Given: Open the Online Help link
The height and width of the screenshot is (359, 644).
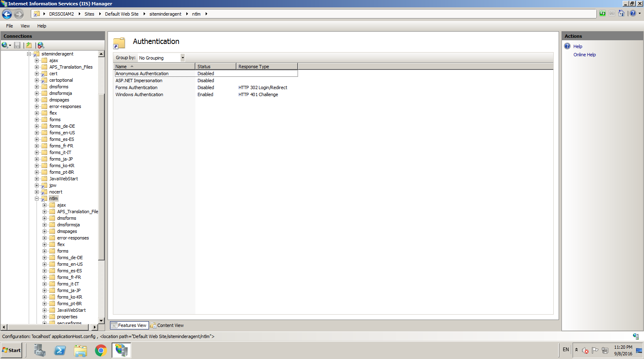Looking at the screenshot, I should 584,55.
